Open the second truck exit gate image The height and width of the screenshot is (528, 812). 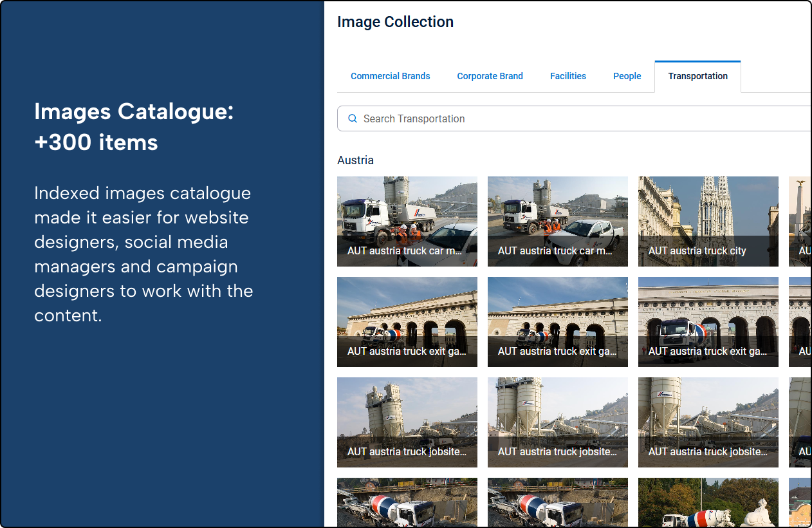tap(557, 322)
